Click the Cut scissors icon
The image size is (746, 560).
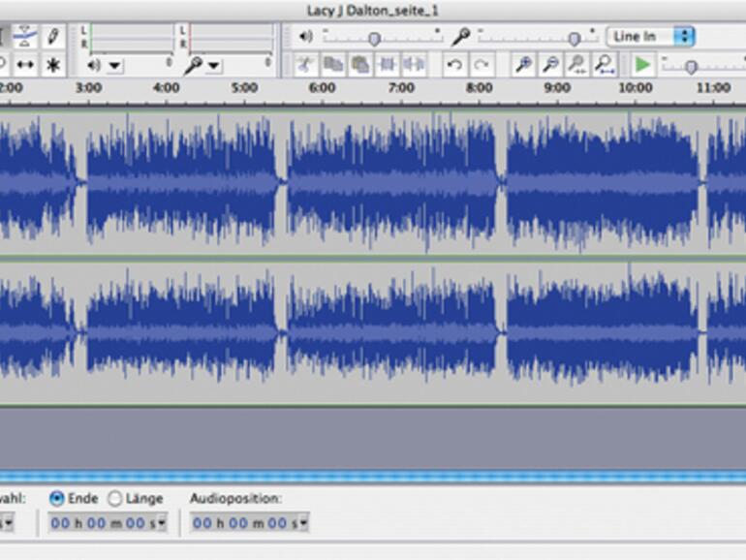tap(305, 65)
